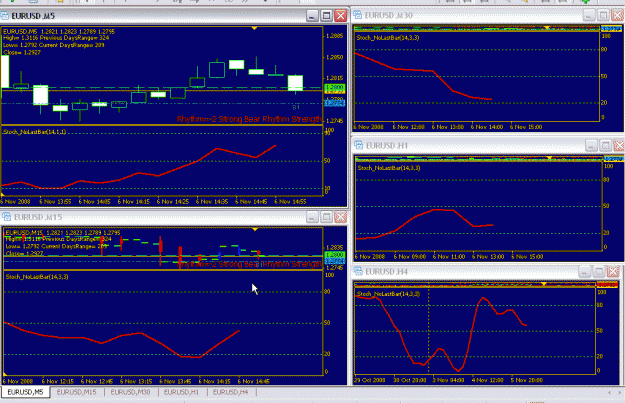Select Stoch_NoLastBar(14,1,1) label in M5 window

pyautogui.click(x=35, y=132)
